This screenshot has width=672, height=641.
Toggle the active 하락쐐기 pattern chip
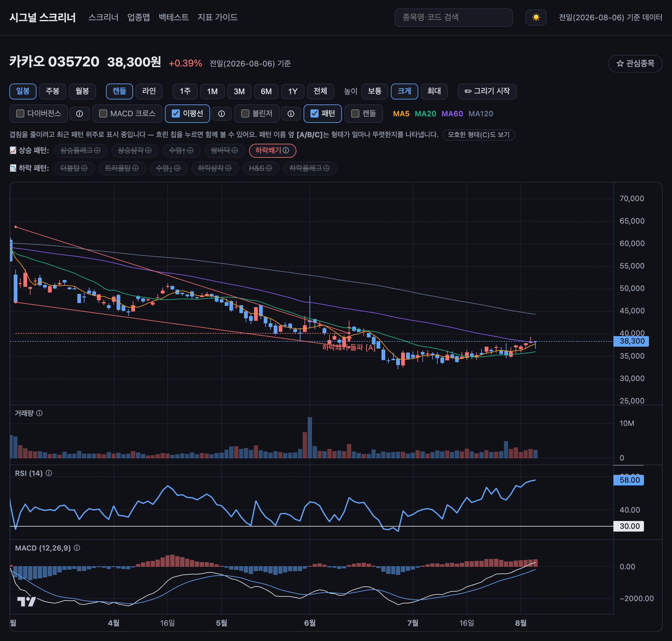272,150
